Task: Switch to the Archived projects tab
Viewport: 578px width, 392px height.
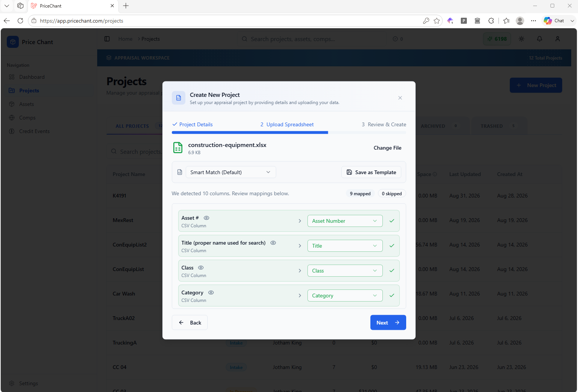Action: tap(439, 126)
